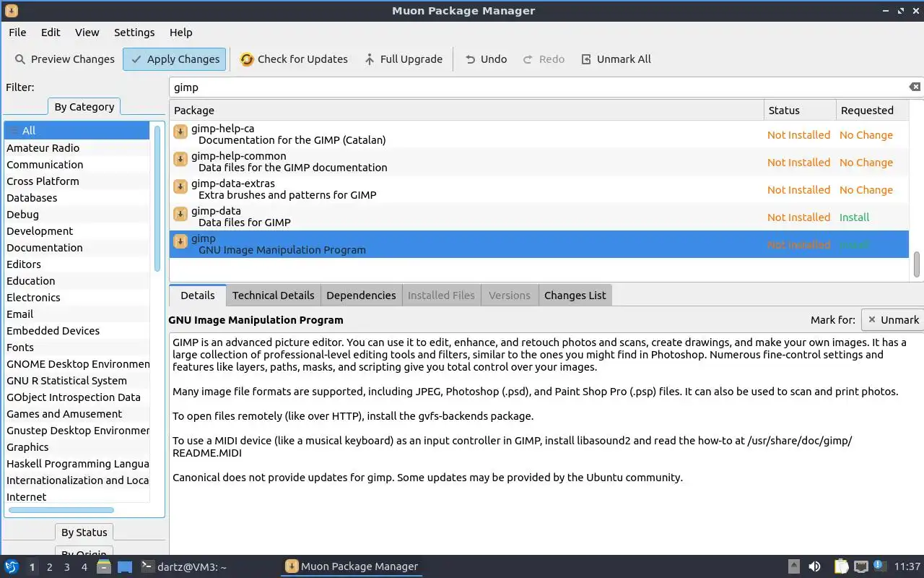The image size is (924, 578).
Task: Select the Cross Platform category
Action: point(77,181)
